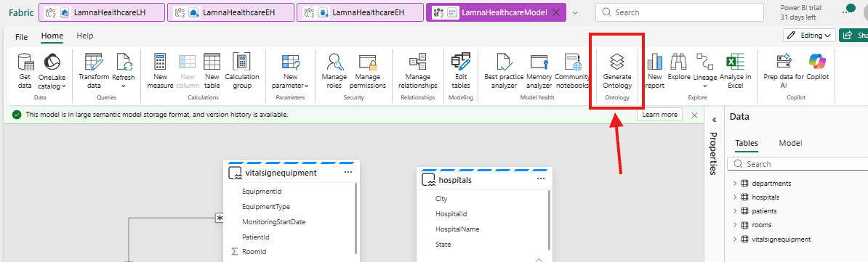Click Generate Ontology
The width and height of the screenshot is (868, 262).
pyautogui.click(x=617, y=70)
